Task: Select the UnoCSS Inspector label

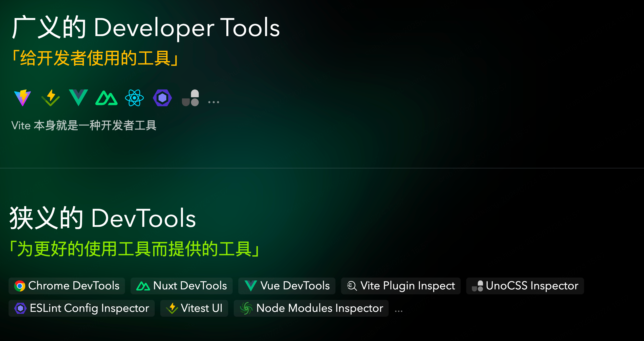Action: click(x=532, y=286)
